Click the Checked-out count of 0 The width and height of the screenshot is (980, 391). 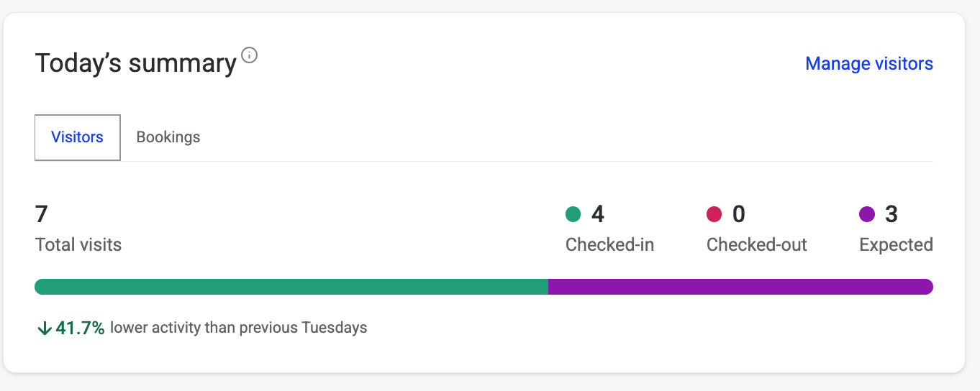click(x=738, y=214)
